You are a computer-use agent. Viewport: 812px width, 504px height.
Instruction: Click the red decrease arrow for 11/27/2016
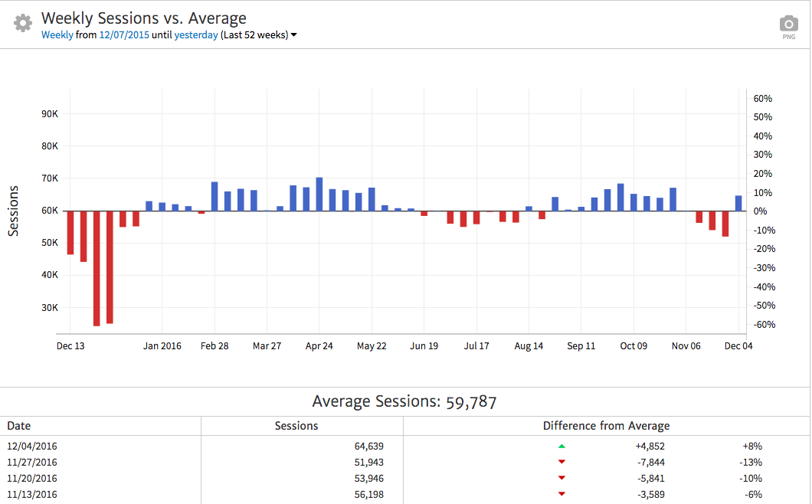[562, 461]
